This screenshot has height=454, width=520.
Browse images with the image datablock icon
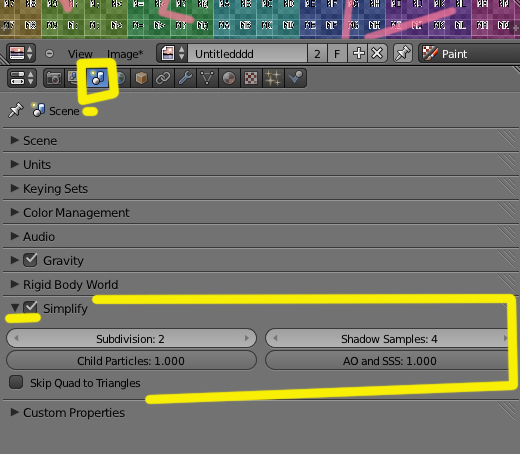[x=172, y=53]
